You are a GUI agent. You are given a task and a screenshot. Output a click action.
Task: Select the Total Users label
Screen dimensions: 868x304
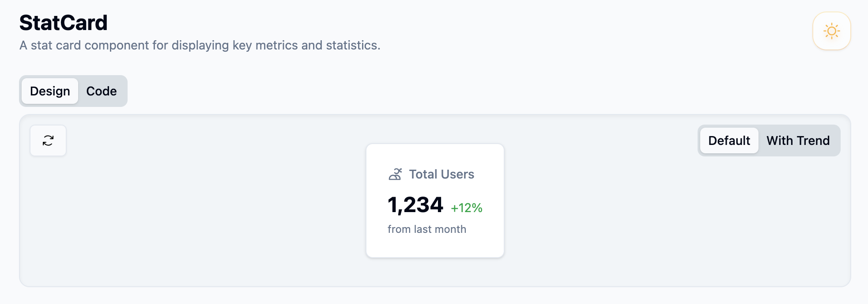(x=442, y=174)
